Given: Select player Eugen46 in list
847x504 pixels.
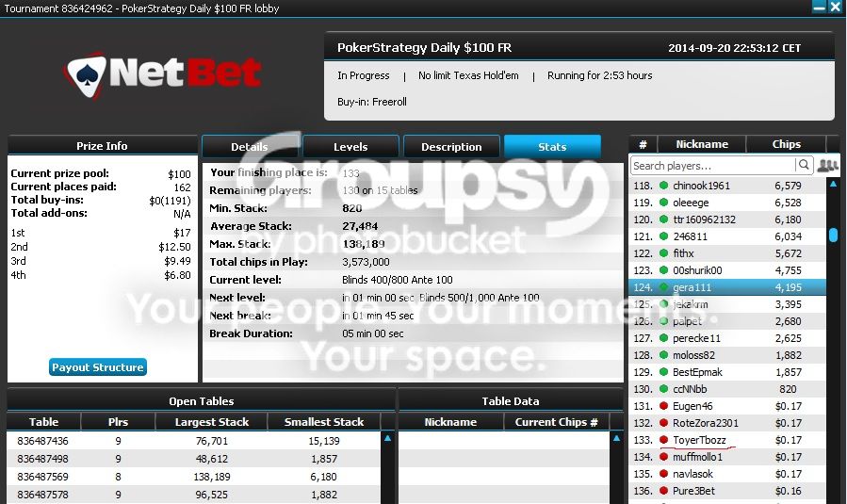Looking at the screenshot, I should (727, 406).
